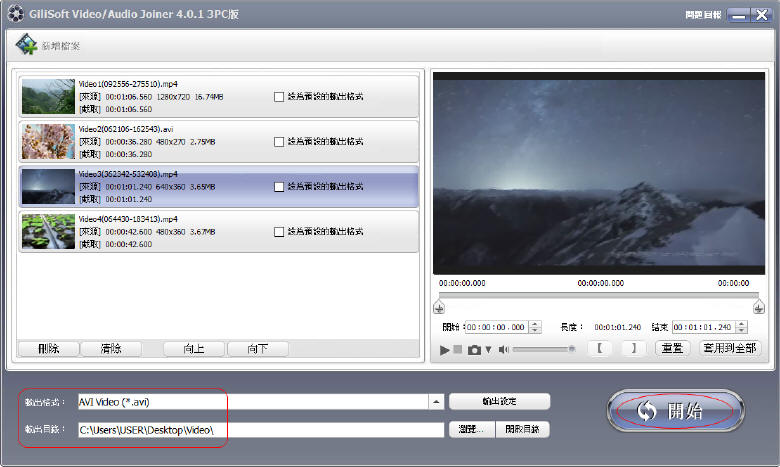Set start mark with left bracket button
Viewport: 780px width, 467px height.
599,348
